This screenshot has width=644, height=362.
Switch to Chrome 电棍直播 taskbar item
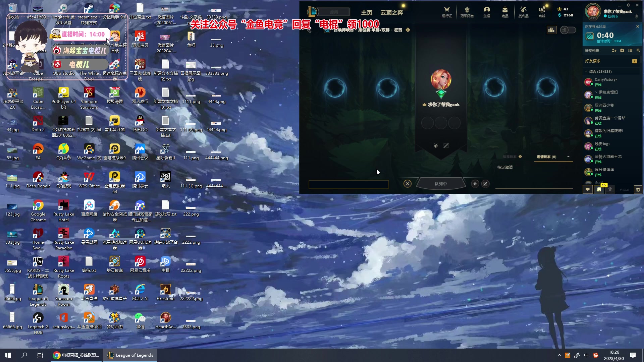tap(76, 355)
